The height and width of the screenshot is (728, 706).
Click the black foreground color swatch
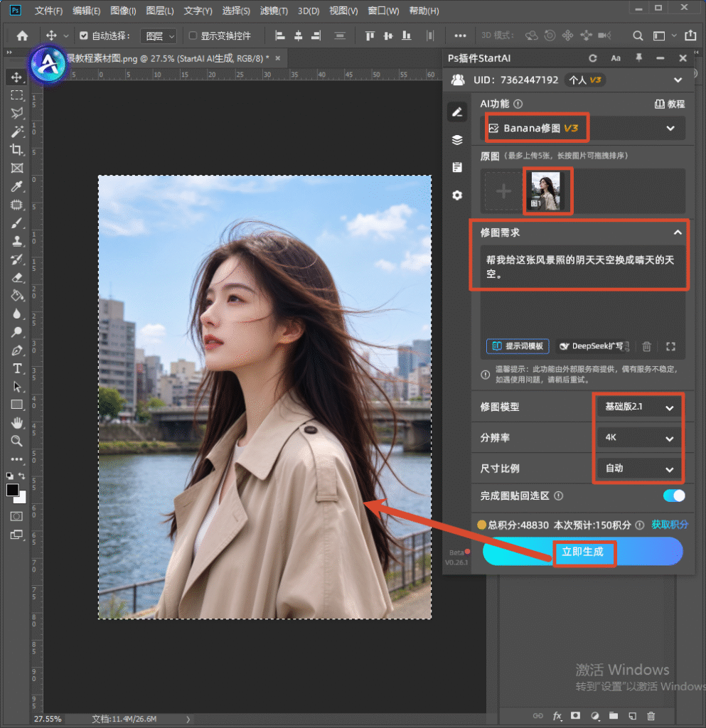click(x=13, y=490)
